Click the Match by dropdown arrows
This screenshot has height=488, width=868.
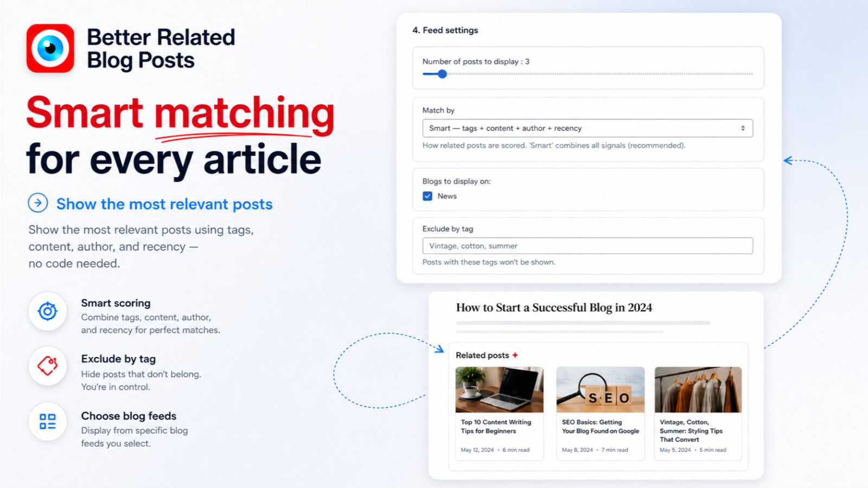click(x=743, y=129)
